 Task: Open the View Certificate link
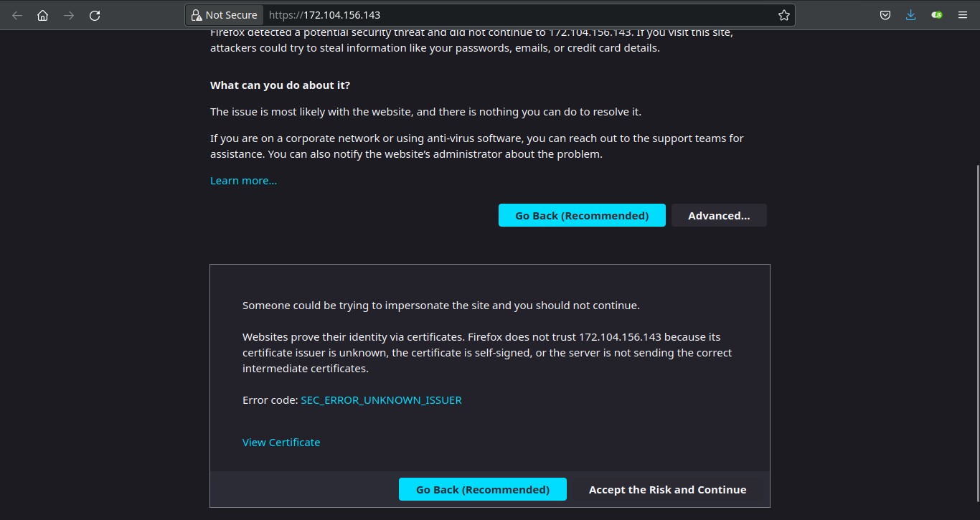(281, 443)
